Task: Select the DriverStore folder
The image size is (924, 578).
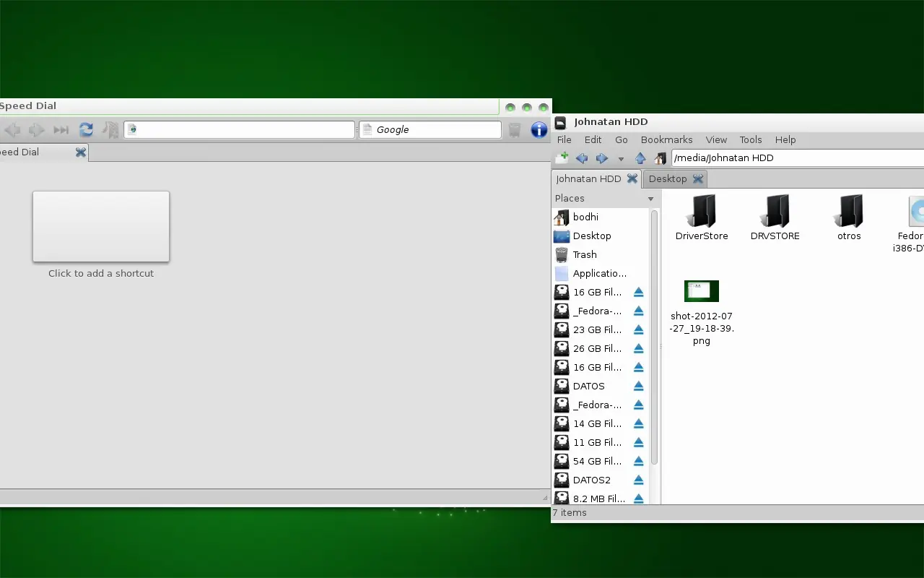Action: pyautogui.click(x=702, y=217)
